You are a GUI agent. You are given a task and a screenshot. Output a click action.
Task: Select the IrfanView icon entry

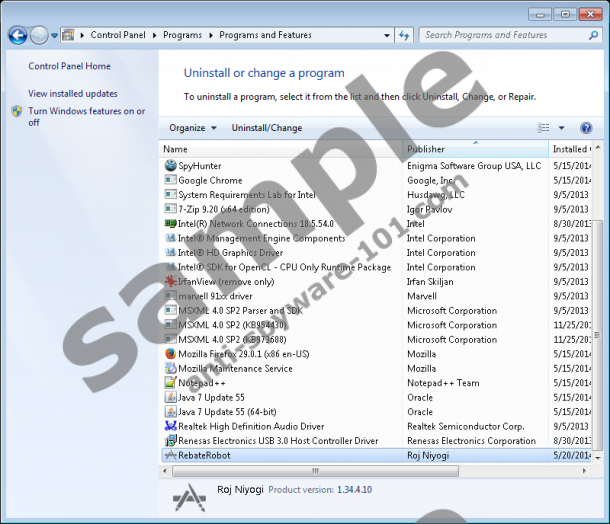point(170,282)
